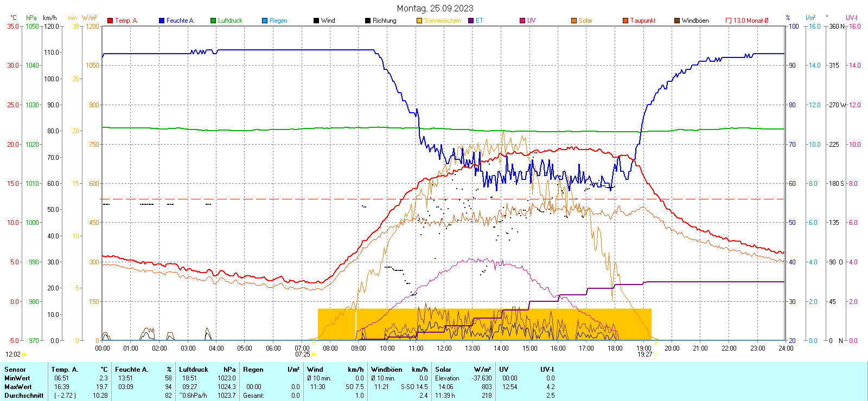Screen dimensions: 868x401
Task: Select the Luftdruck header in the data table
Action: (194, 370)
